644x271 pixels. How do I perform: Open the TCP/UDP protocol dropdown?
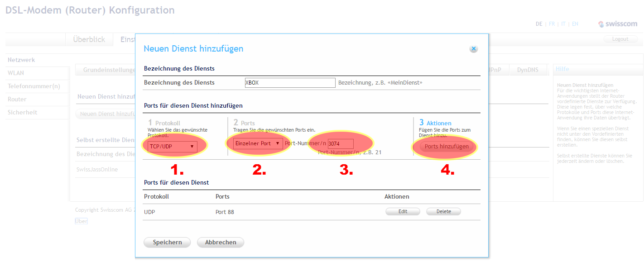(x=172, y=147)
